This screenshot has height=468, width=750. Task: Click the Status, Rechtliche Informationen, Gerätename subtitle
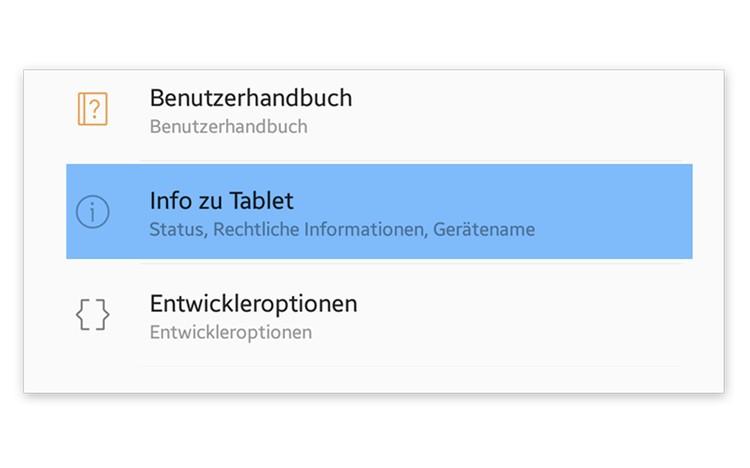tap(342, 230)
